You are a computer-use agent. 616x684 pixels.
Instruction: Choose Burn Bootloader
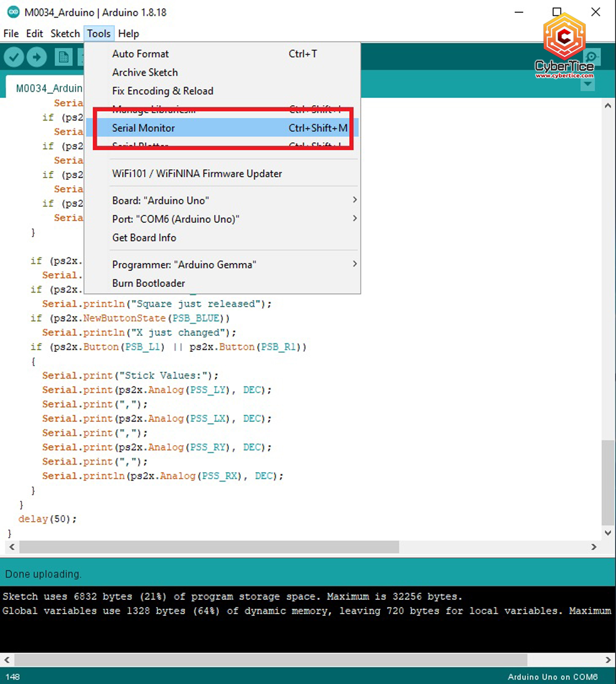pos(222,283)
